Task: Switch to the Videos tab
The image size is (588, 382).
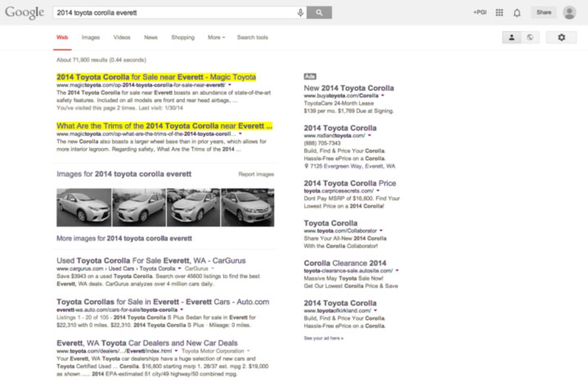Action: (122, 38)
